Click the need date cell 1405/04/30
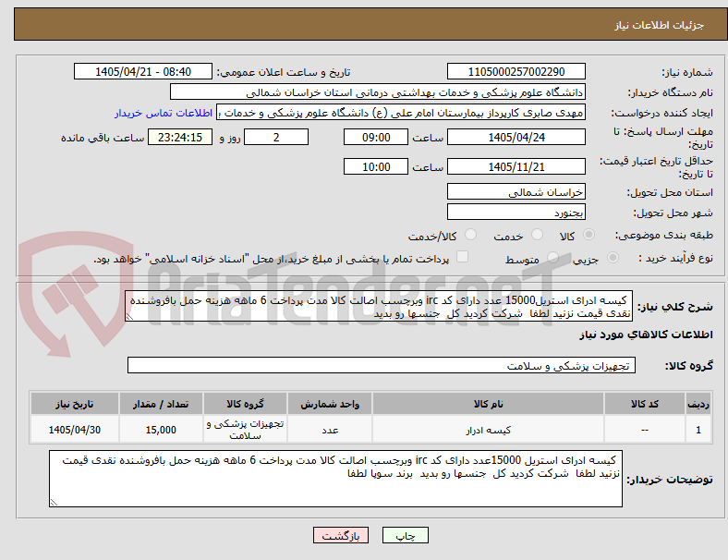 tap(74, 430)
